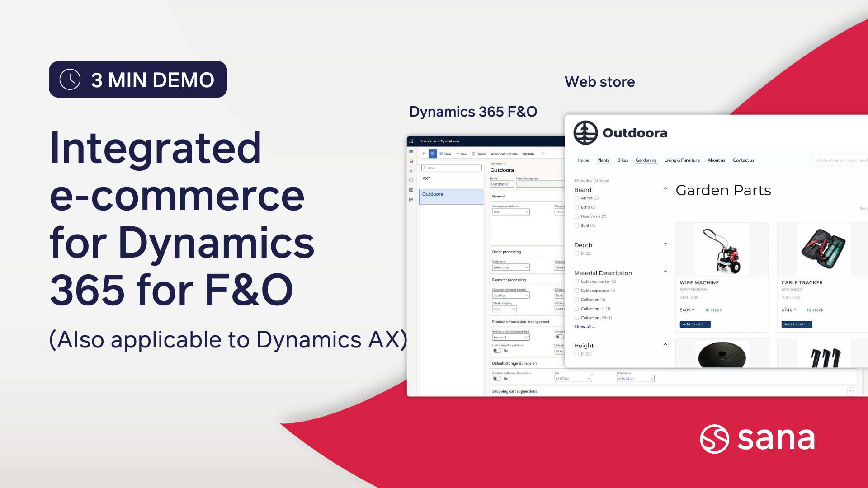Open Workspaces icon in F&O sidebar
This screenshot has height=488, width=868.
pyautogui.click(x=411, y=190)
